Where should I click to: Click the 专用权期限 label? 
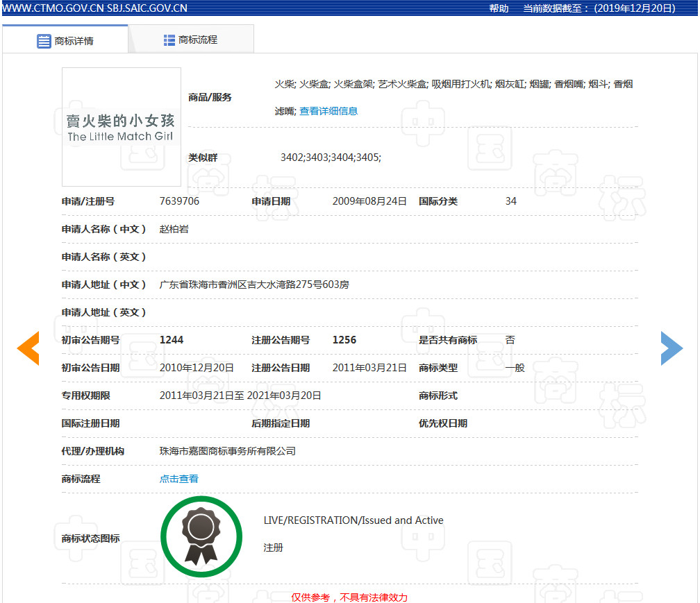[85, 396]
